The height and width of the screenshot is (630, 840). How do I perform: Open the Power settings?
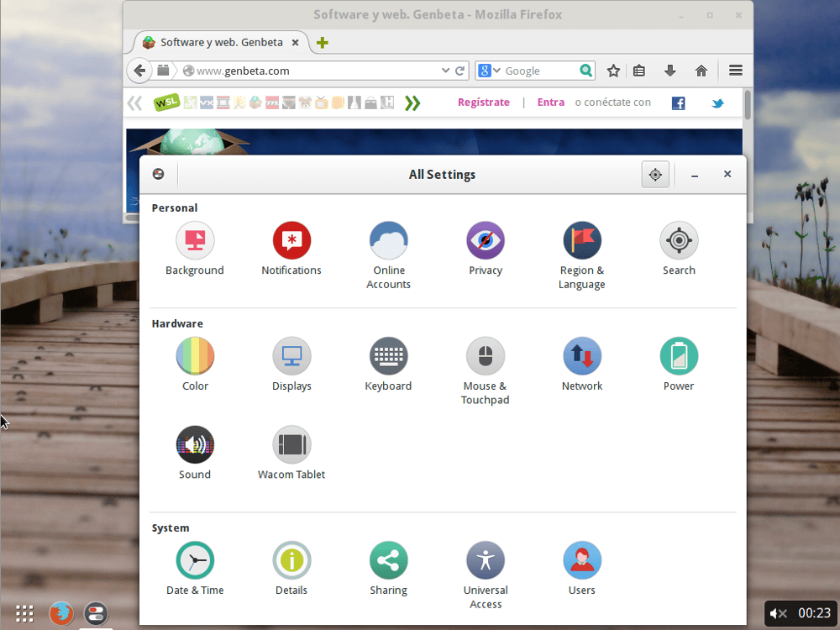pos(679,355)
